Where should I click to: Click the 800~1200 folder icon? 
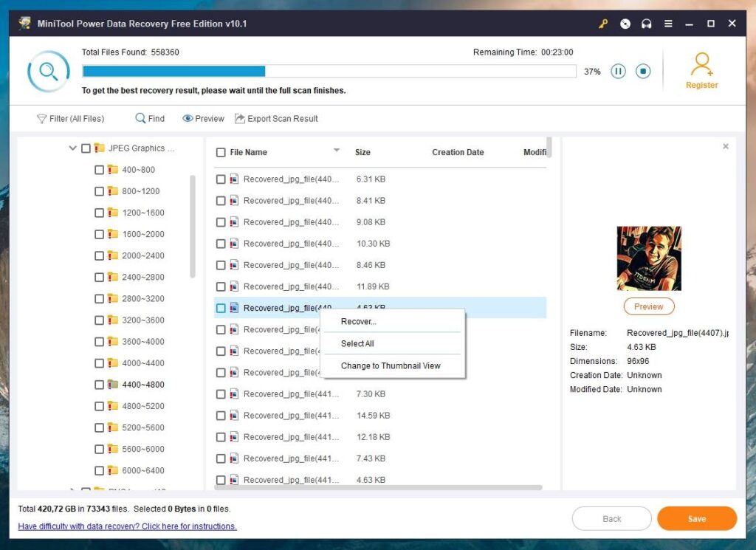pos(113,191)
